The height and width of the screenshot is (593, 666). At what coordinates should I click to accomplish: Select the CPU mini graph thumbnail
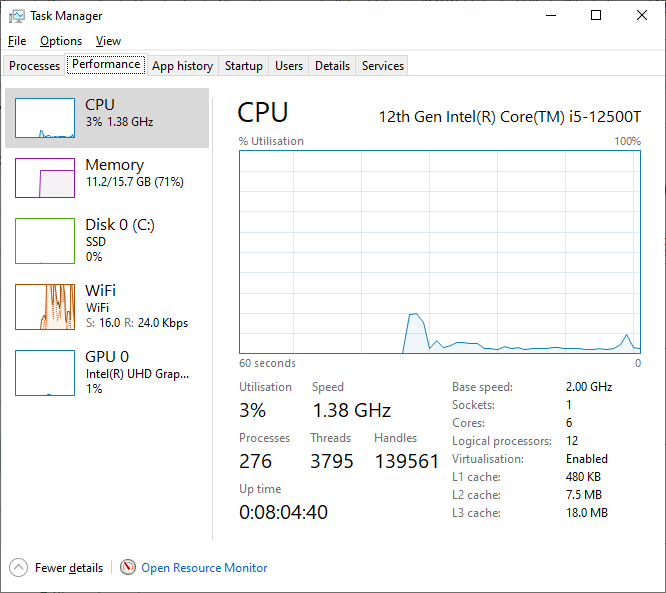coord(45,118)
